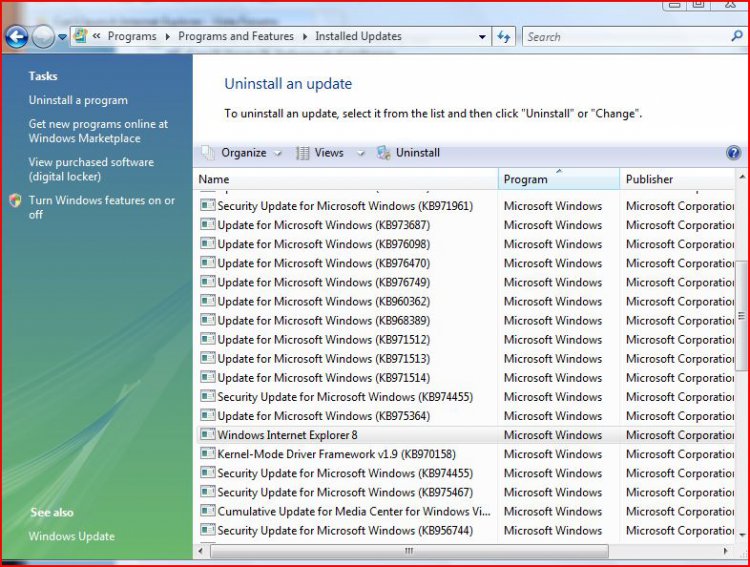The image size is (750, 567).
Task: Select Update for Microsoft Windows (KB975364)
Action: [x=466, y=417]
